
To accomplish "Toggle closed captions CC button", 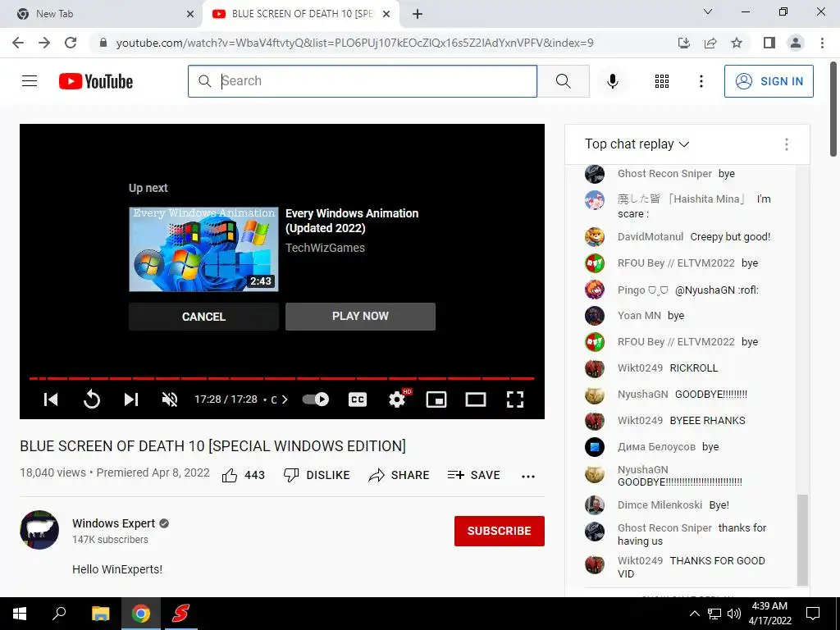I will pos(358,399).
